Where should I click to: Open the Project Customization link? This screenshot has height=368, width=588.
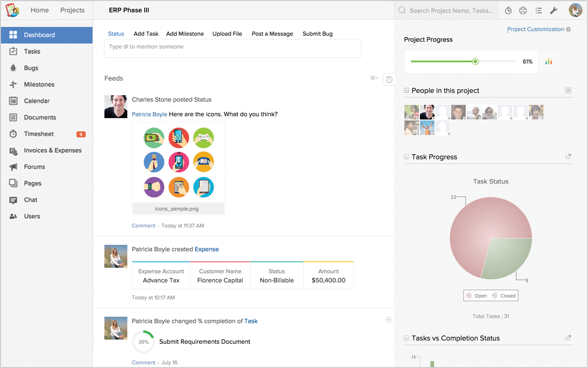[x=535, y=29]
